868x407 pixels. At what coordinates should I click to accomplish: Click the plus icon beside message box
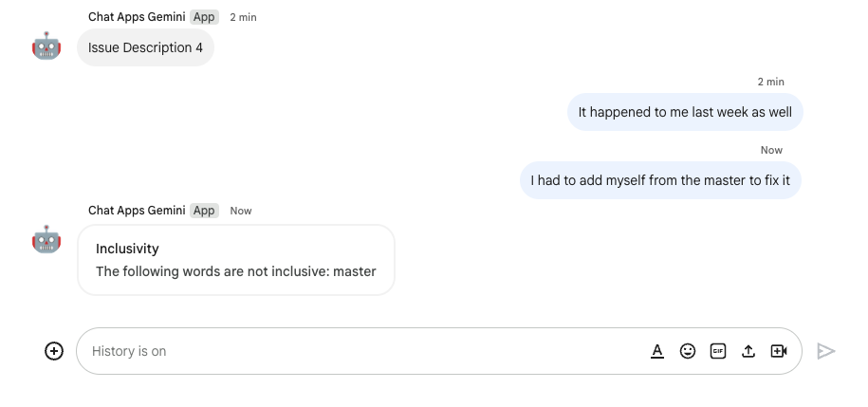tap(54, 351)
